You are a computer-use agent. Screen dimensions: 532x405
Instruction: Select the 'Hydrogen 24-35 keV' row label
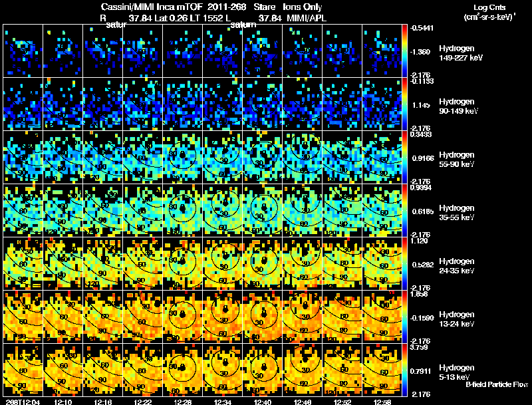tap(457, 266)
